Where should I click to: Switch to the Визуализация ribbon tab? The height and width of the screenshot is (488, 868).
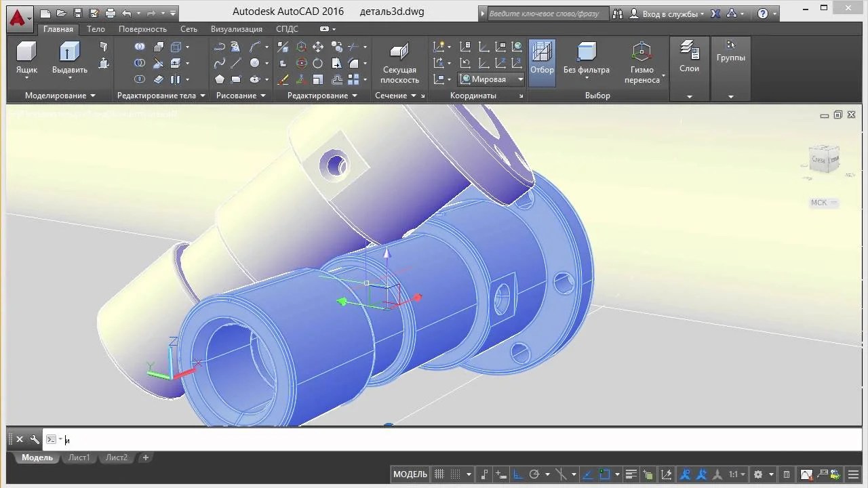(236, 29)
